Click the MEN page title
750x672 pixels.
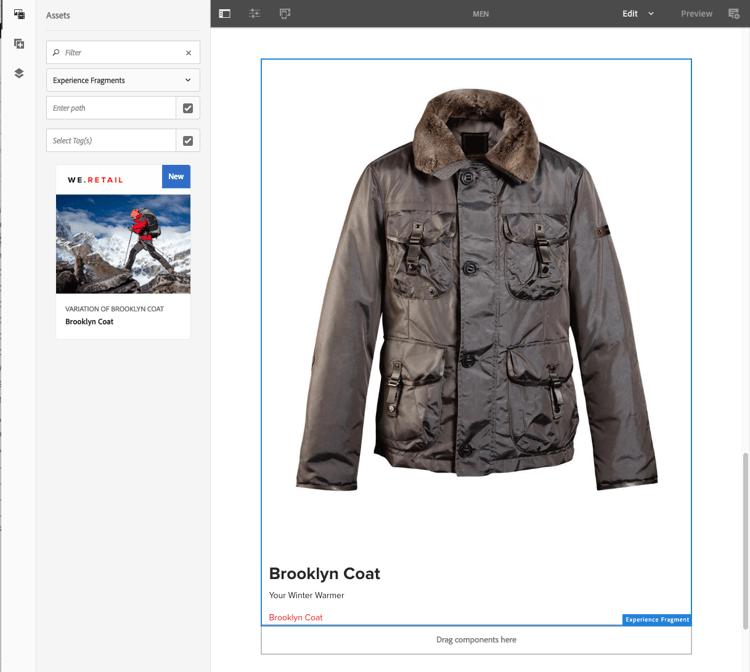pyautogui.click(x=481, y=14)
